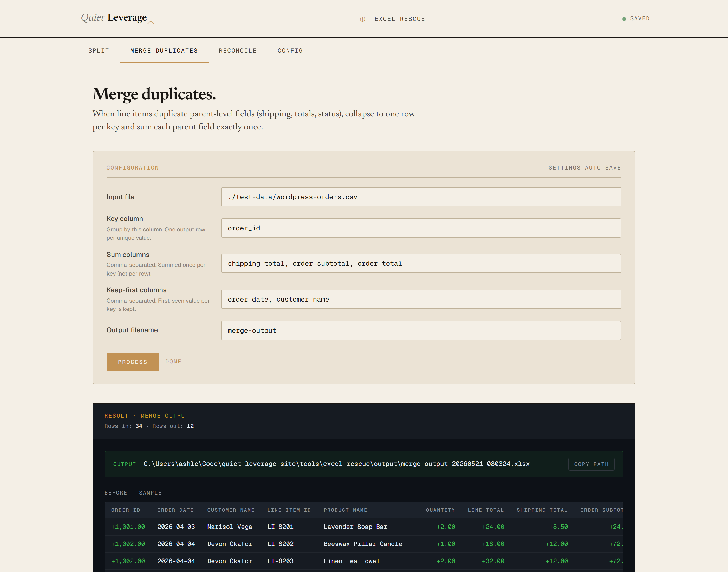Click the 'Key column' field label
The height and width of the screenshot is (572, 728).
pos(125,219)
